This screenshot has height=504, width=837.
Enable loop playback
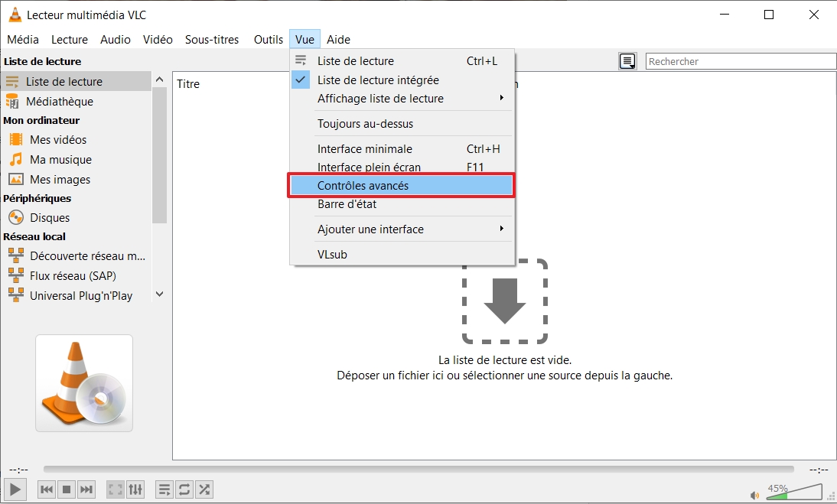[x=184, y=489]
